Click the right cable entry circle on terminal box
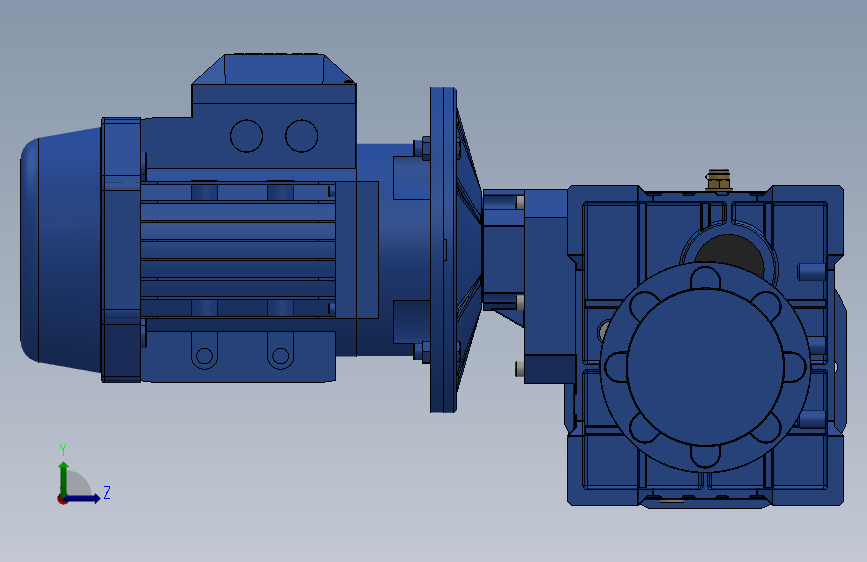This screenshot has height=562, width=867. coord(301,136)
